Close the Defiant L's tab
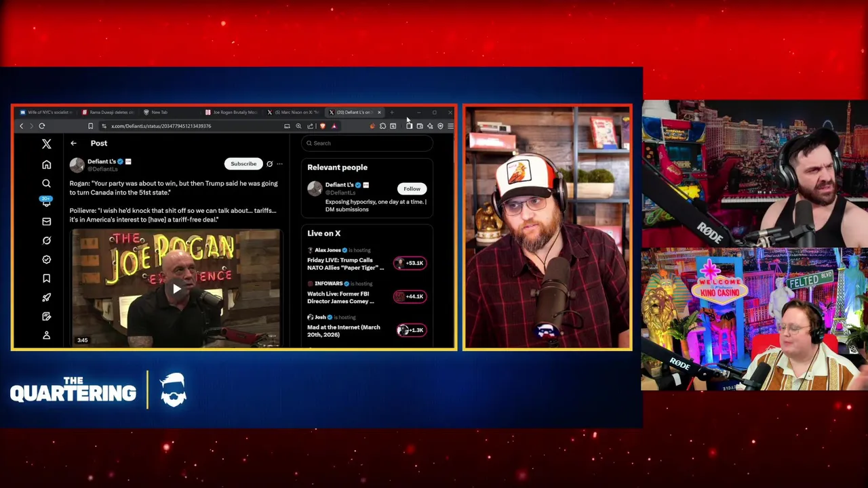Screen dimensions: 868x488 click(x=379, y=113)
